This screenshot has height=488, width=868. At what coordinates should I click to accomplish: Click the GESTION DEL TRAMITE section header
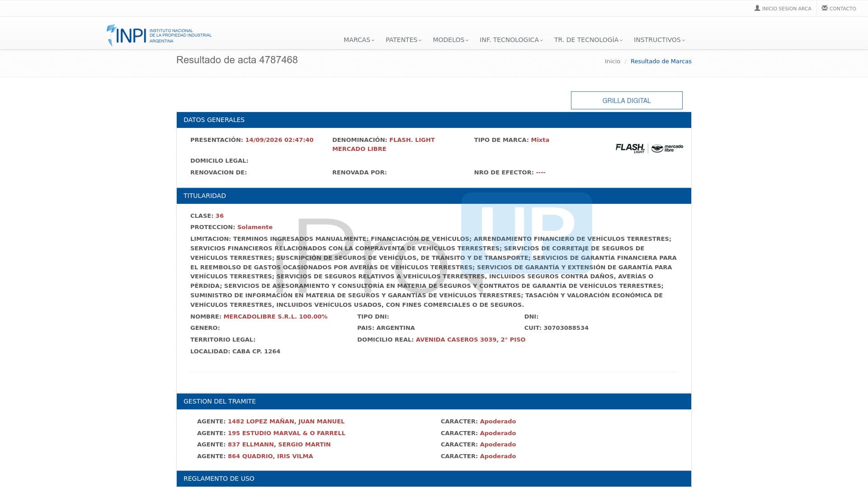434,401
